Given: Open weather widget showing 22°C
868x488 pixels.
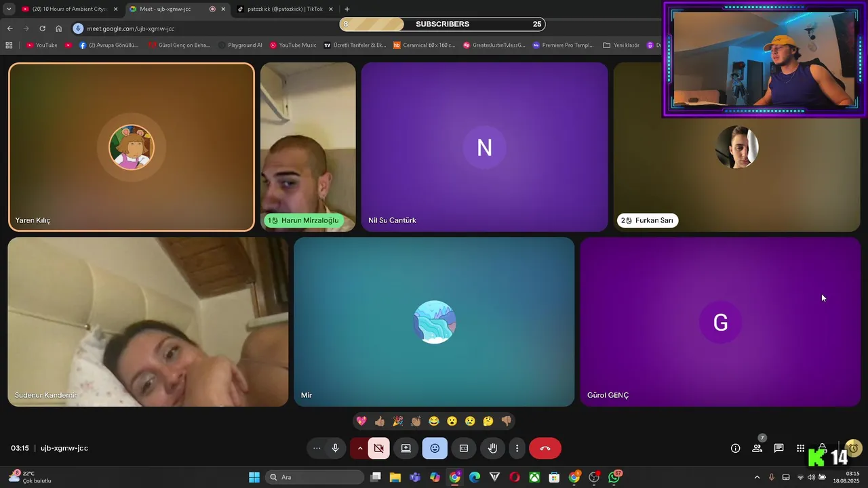Looking at the screenshot, I should coord(31,477).
